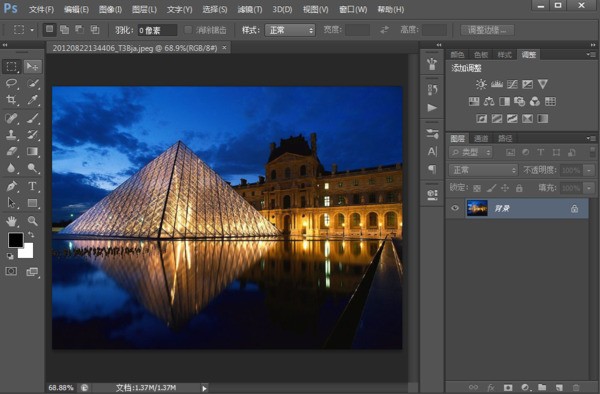The height and width of the screenshot is (394, 600).
Task: Click the black foreground color swatch
Action: click(x=15, y=240)
